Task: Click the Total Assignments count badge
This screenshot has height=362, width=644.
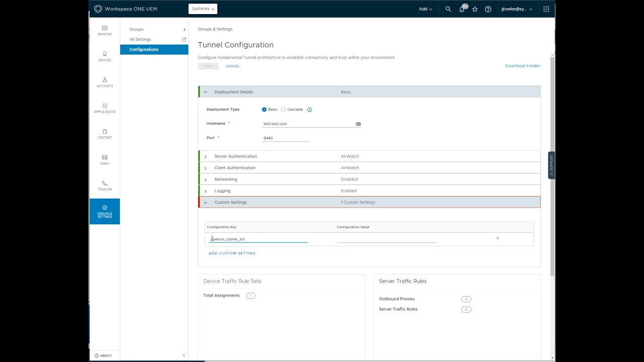Action: (251, 296)
